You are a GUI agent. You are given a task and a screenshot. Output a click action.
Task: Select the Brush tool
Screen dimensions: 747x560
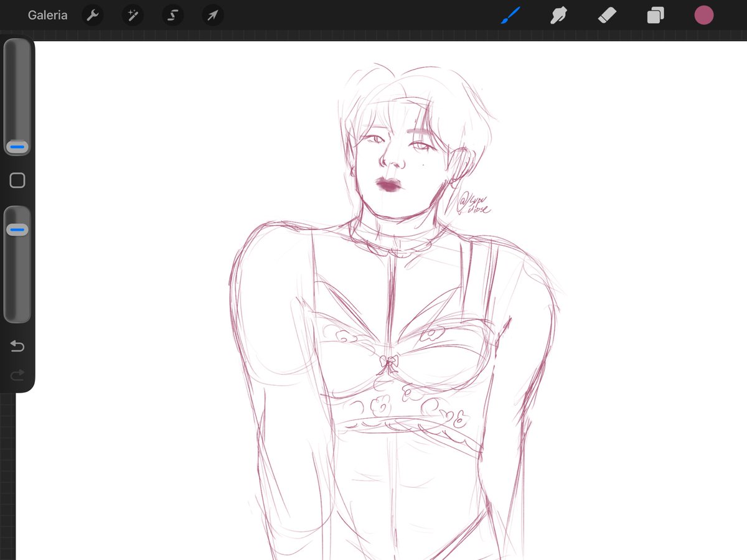[x=510, y=15]
